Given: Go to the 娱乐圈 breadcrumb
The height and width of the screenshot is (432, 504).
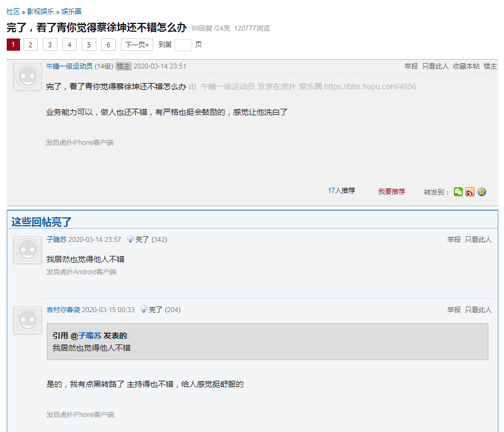Looking at the screenshot, I should tap(71, 12).
